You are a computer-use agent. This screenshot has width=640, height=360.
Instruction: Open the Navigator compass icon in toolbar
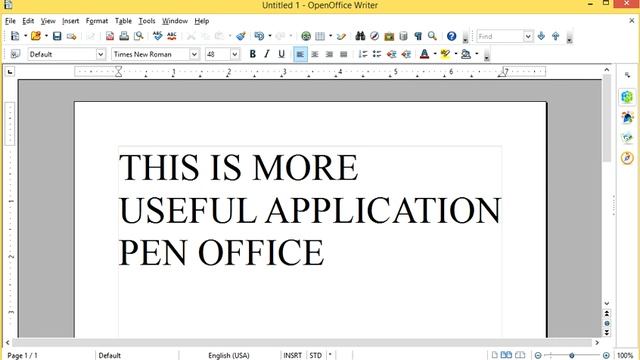(x=374, y=36)
